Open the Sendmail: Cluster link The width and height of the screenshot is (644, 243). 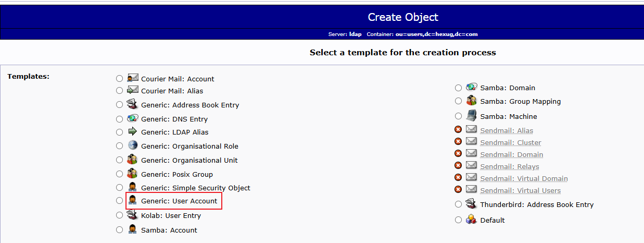coord(511,142)
